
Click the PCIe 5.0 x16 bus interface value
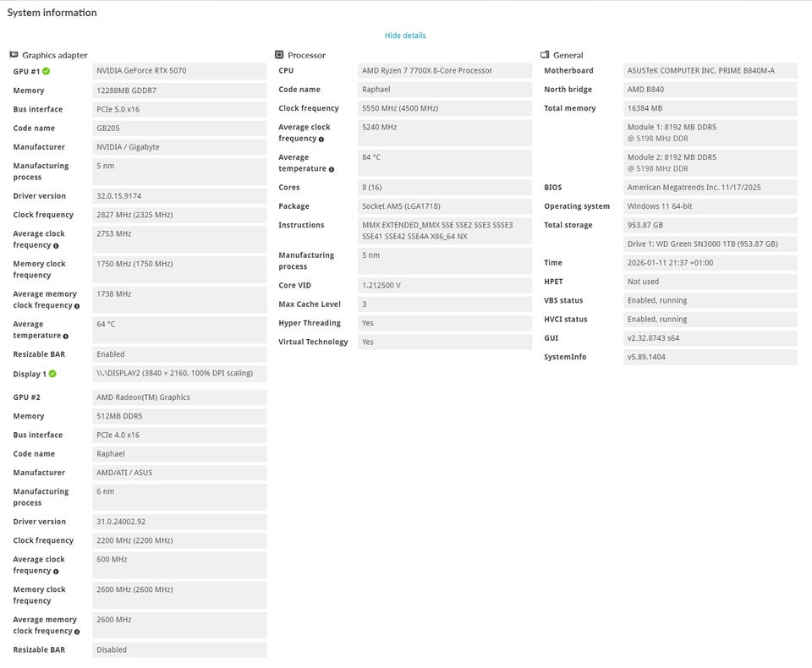[x=179, y=109]
